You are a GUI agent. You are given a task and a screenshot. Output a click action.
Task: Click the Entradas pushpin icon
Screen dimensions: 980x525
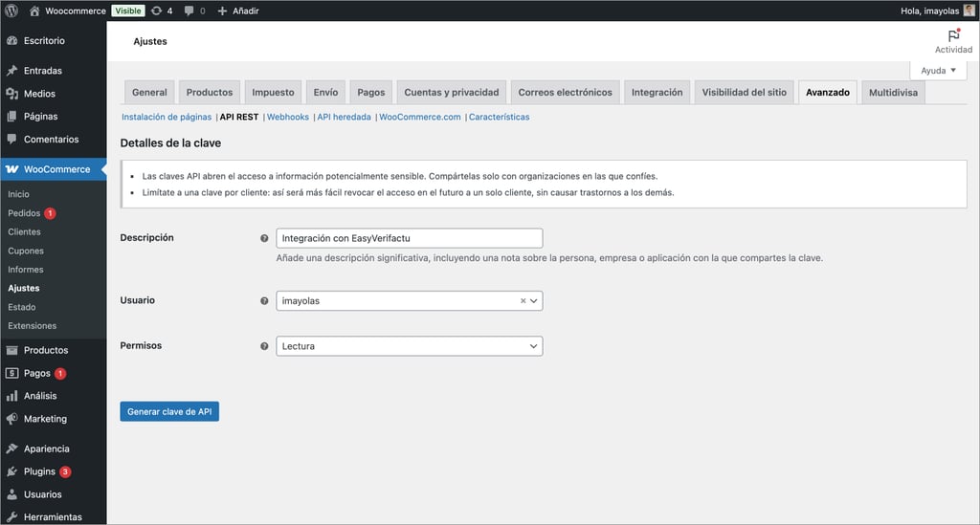click(11, 71)
